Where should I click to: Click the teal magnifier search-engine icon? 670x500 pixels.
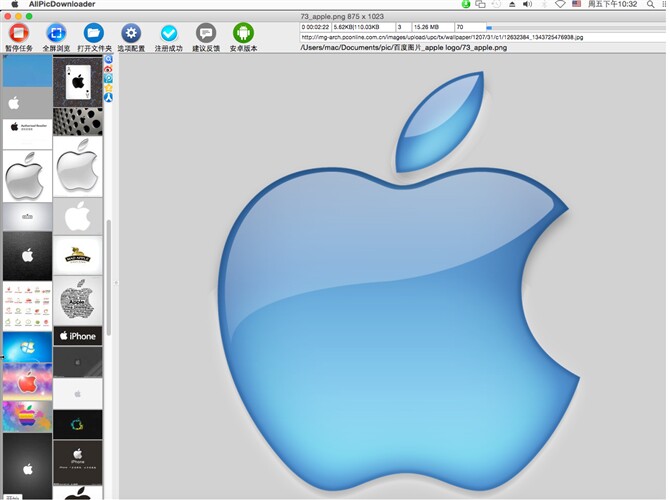click(109, 78)
